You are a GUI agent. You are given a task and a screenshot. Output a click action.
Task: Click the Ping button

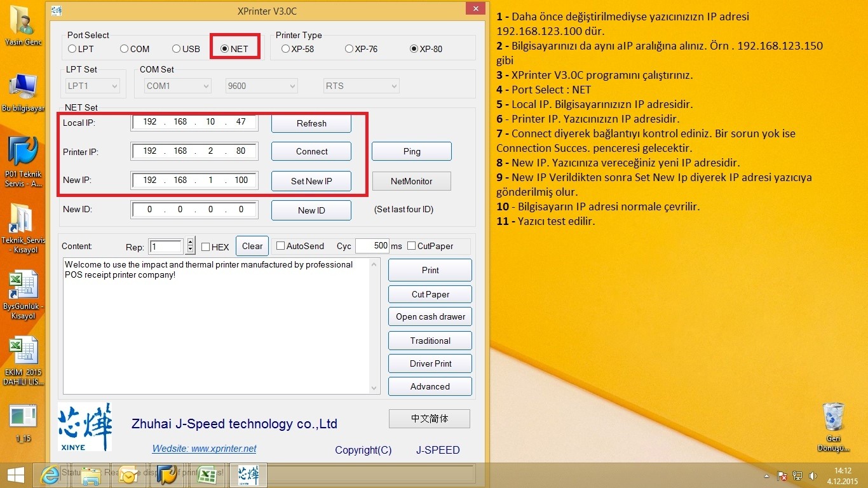412,151
